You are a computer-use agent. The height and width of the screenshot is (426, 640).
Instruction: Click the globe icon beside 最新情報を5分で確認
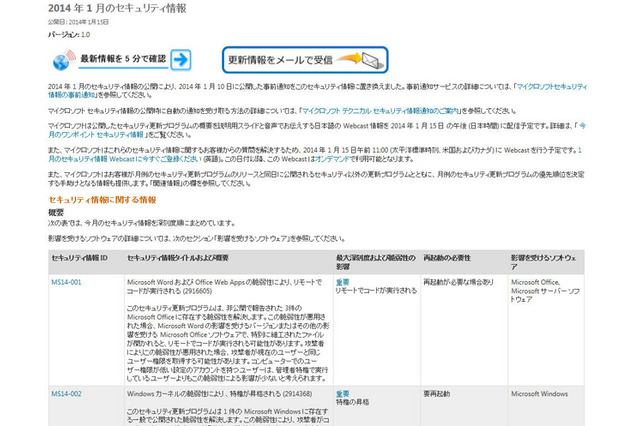coord(64,60)
